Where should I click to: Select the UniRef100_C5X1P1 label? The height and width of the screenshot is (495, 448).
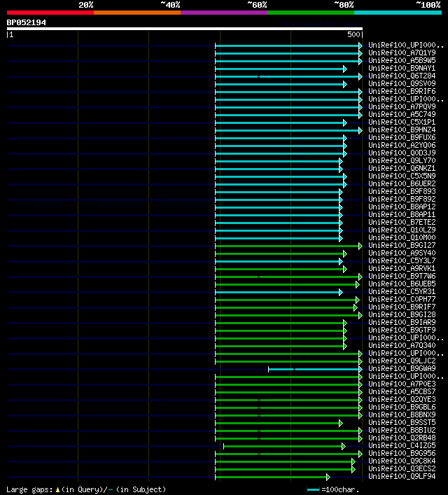click(402, 122)
